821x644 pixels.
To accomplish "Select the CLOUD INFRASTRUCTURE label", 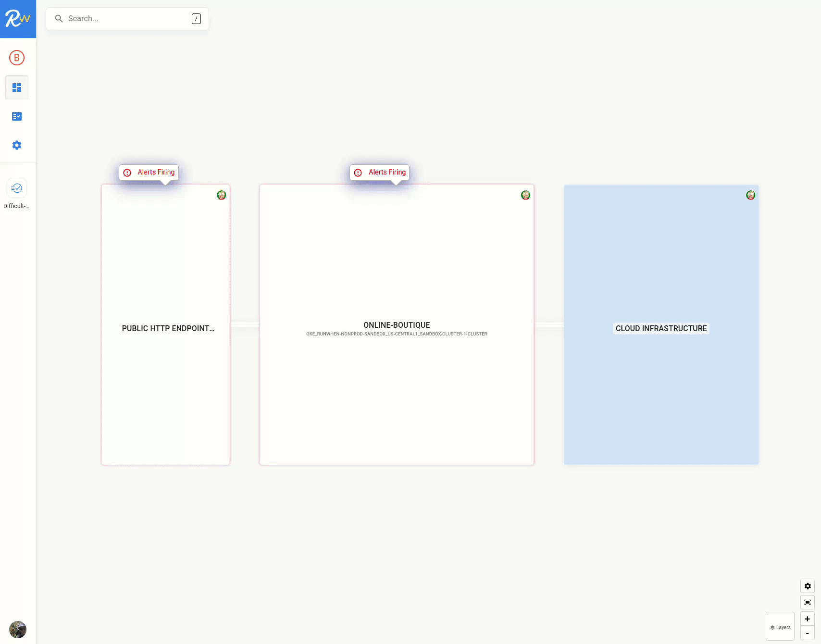I will pyautogui.click(x=661, y=329).
